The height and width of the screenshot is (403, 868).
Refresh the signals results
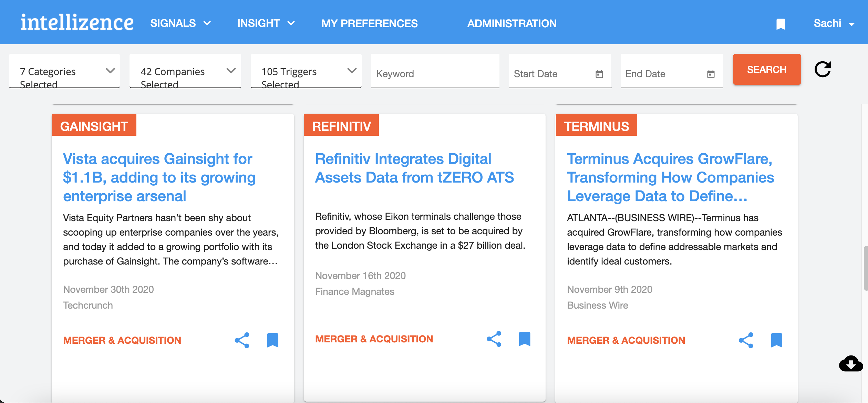tap(823, 69)
